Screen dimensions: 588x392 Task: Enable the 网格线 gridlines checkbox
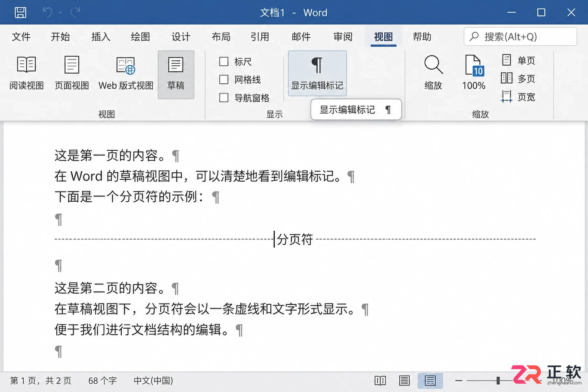pos(224,80)
